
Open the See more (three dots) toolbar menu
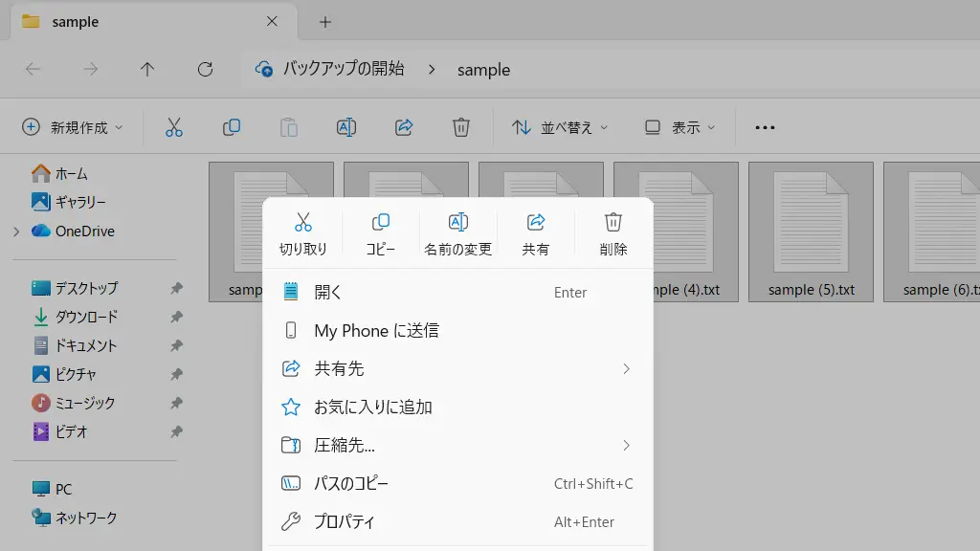pyautogui.click(x=765, y=127)
